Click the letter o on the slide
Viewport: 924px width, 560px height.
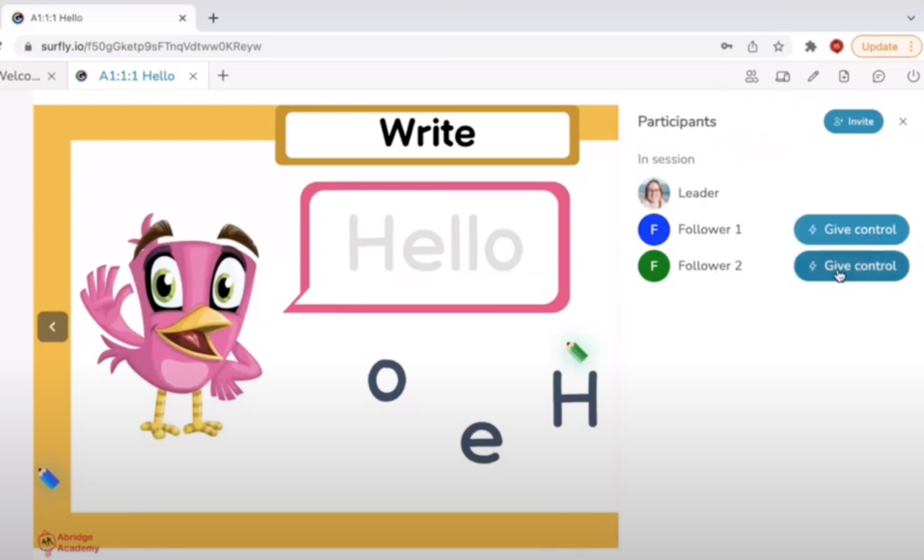[387, 381]
